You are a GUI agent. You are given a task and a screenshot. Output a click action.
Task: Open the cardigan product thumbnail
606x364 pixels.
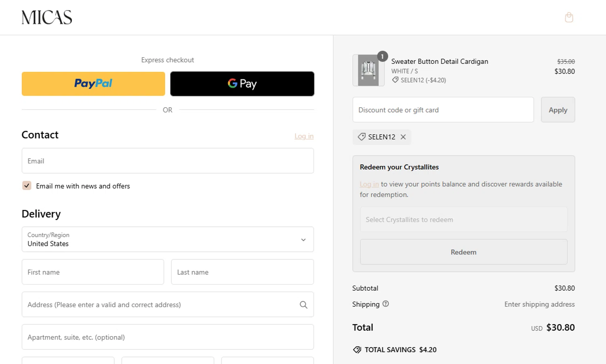(x=368, y=71)
